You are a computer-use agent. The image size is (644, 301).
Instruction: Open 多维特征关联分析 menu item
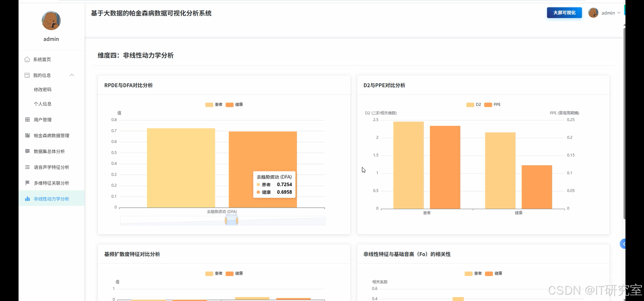(x=52, y=183)
